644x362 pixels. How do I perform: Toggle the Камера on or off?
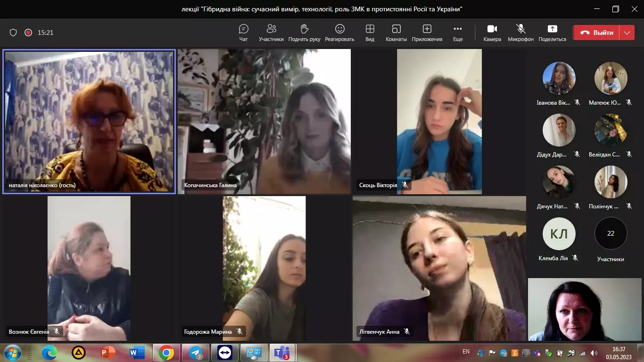[492, 33]
